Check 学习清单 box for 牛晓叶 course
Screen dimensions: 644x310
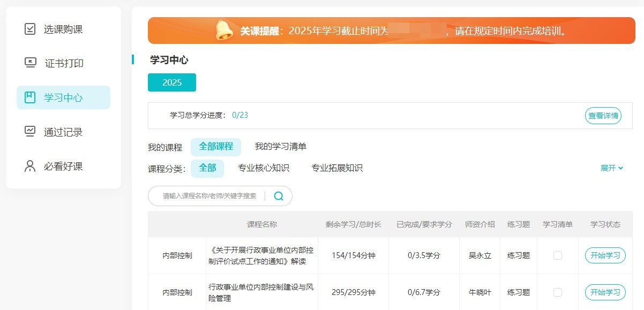point(558,292)
